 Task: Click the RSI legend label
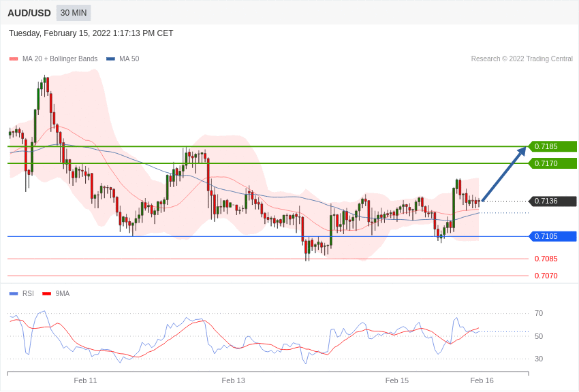[x=28, y=293]
